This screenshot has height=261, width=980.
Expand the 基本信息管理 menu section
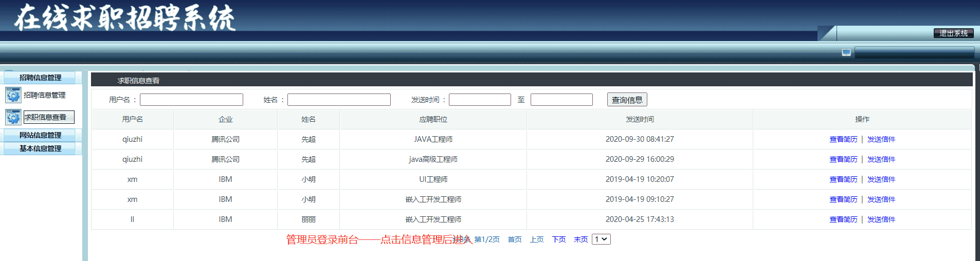[41, 148]
